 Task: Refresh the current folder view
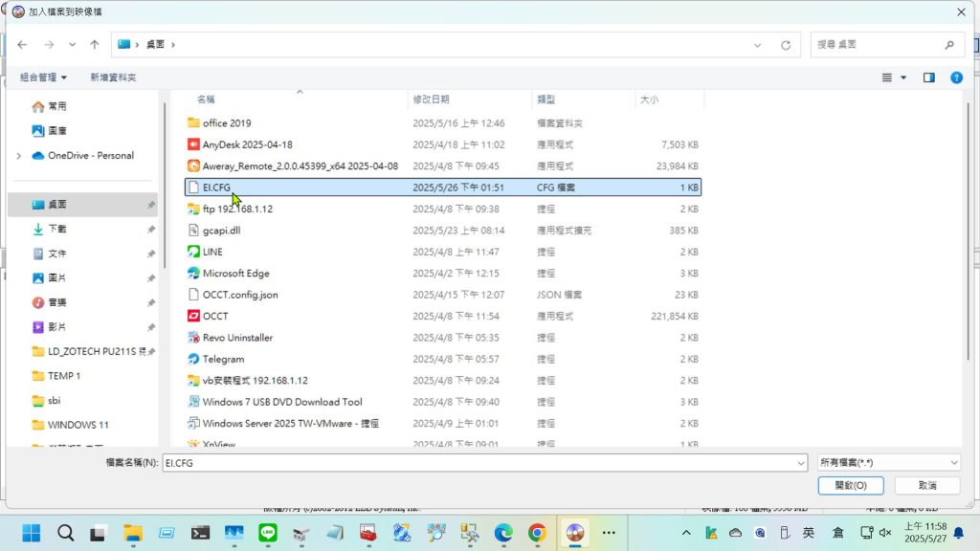click(x=786, y=45)
